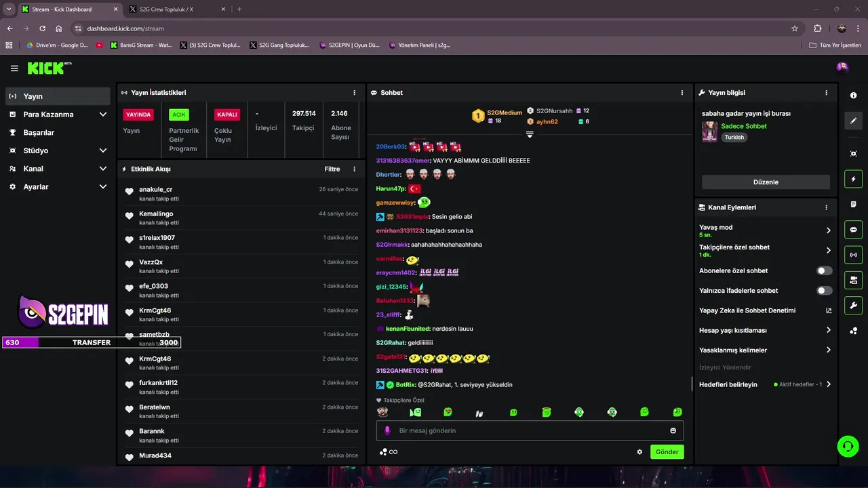
Task: Open the hamburger menu next to KICK logo
Action: click(x=14, y=68)
